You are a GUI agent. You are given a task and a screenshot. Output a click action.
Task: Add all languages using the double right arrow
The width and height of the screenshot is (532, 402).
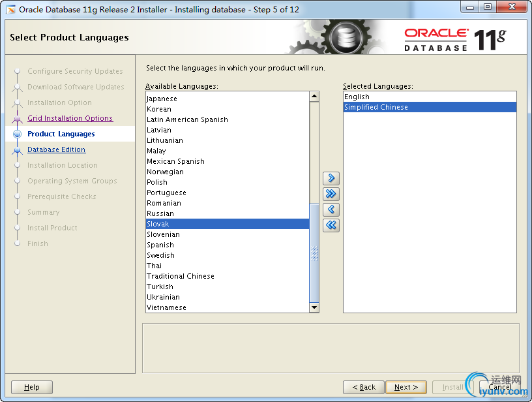click(x=331, y=194)
